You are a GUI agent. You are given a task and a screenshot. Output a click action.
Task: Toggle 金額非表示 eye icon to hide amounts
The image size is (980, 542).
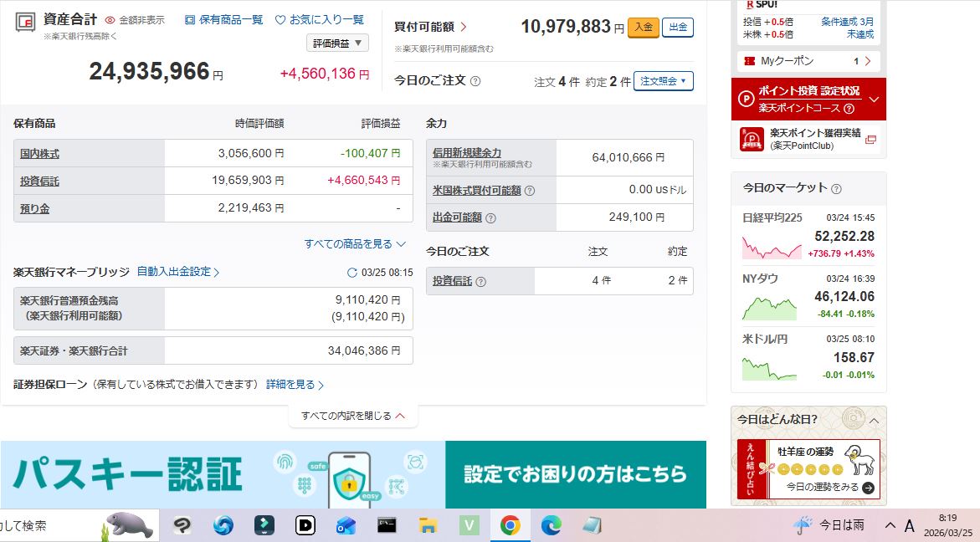tap(110, 19)
